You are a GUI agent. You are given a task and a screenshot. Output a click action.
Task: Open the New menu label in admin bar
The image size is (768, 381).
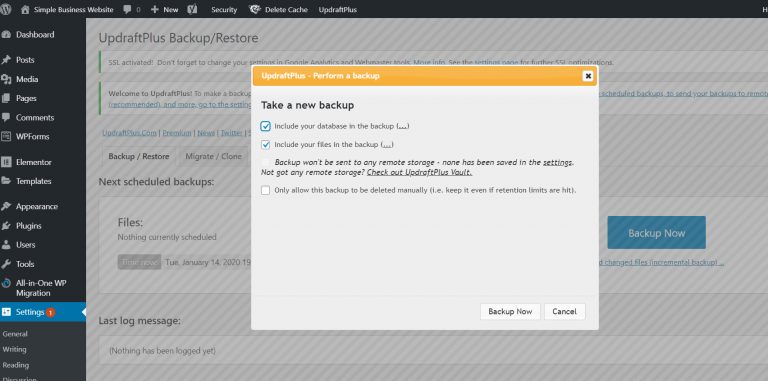(x=171, y=9)
